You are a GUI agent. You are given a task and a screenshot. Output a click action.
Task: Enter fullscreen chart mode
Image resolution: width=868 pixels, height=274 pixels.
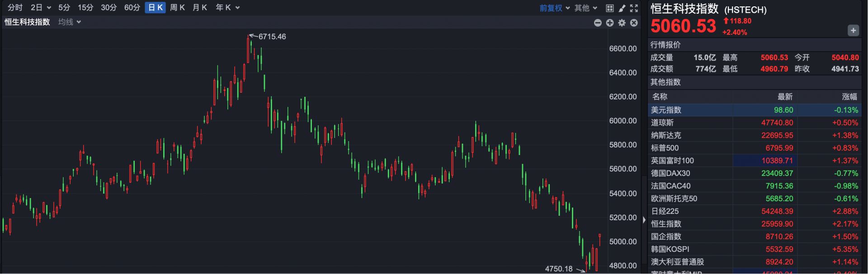click(x=634, y=8)
